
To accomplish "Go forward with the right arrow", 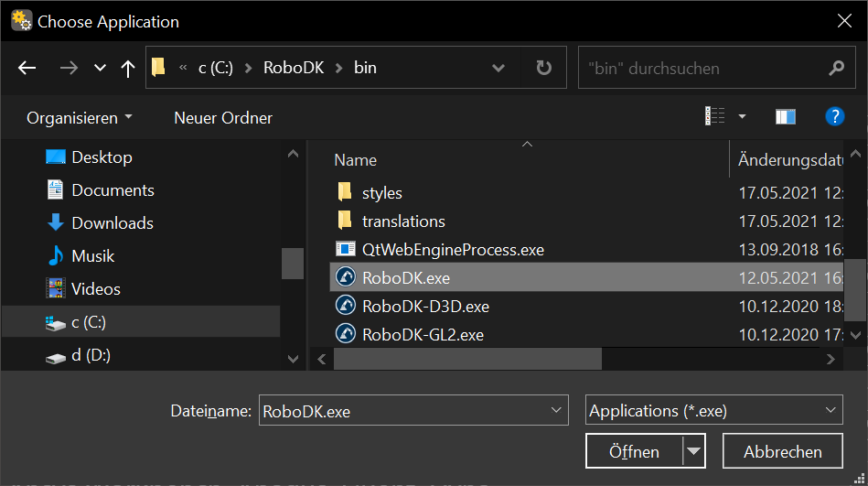I will coord(69,68).
